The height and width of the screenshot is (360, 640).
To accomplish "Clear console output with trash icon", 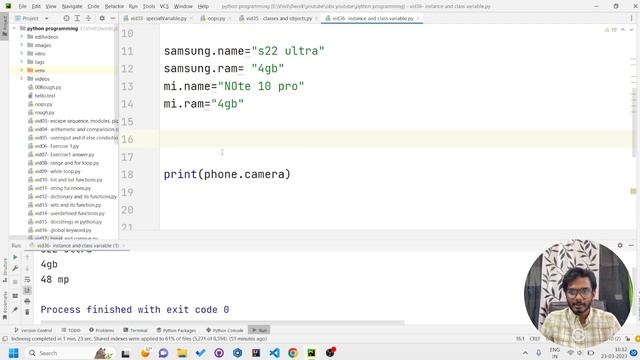I will point(27,312).
